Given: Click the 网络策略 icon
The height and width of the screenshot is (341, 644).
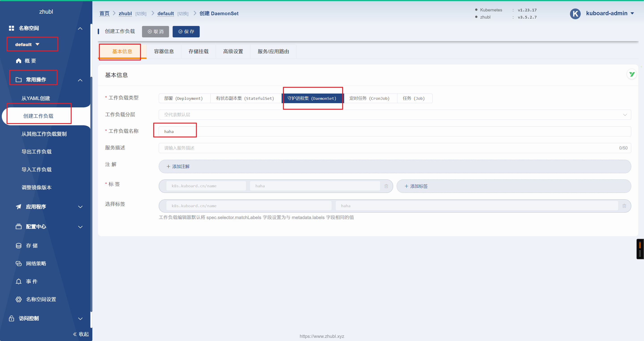Looking at the screenshot, I should pos(19,263).
